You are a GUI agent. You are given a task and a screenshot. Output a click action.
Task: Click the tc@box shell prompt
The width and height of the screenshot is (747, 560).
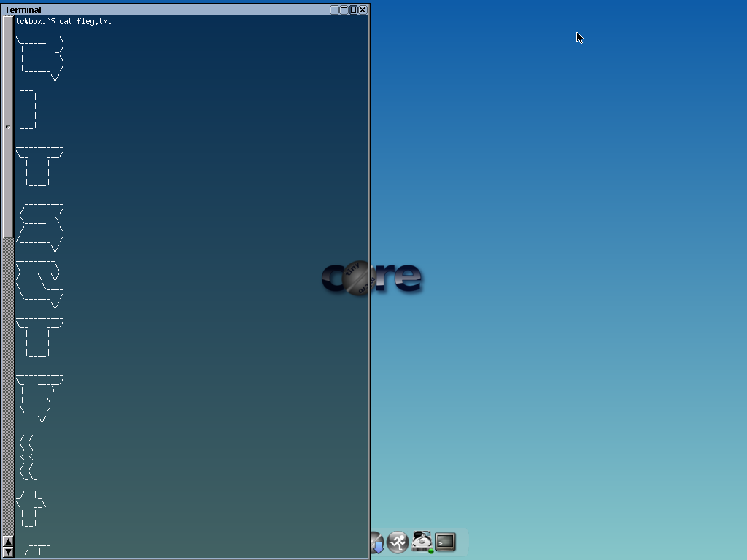[34, 21]
